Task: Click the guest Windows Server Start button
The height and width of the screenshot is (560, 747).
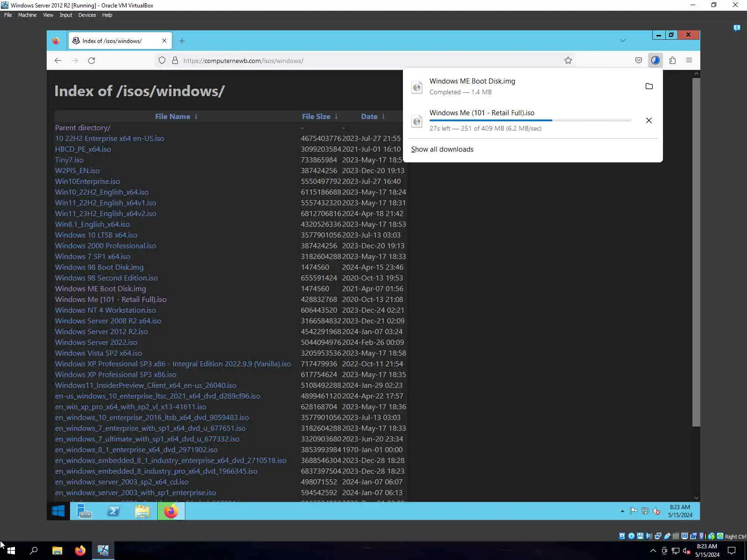Action: (58, 511)
